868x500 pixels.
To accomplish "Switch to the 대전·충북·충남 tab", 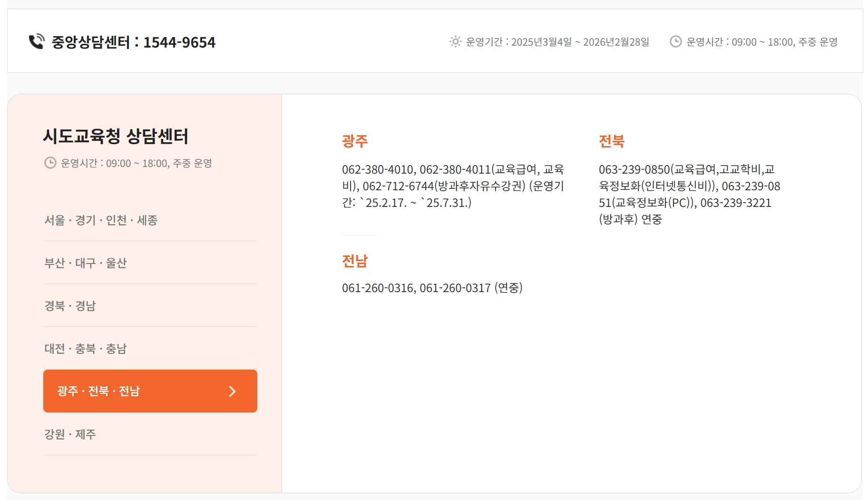I will [150, 349].
